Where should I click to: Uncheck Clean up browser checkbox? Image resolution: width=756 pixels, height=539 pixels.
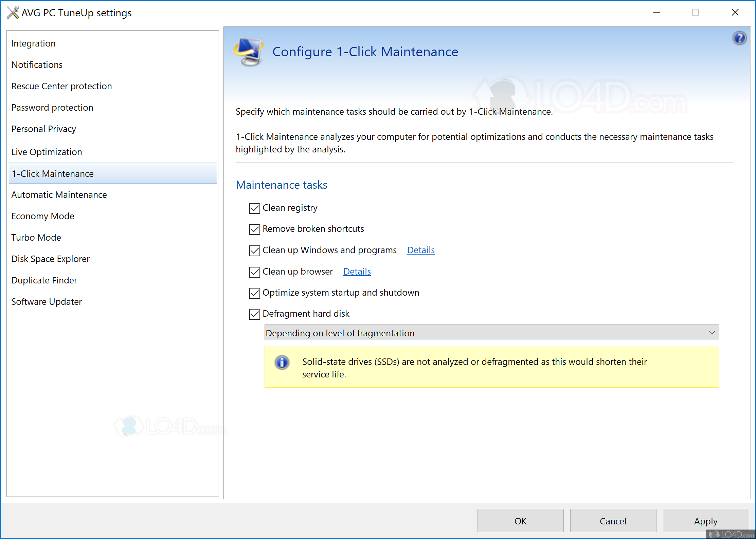click(x=255, y=272)
